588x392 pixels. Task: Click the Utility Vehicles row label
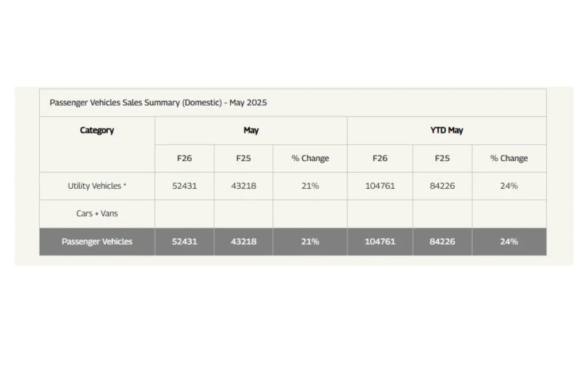pyautogui.click(x=97, y=186)
